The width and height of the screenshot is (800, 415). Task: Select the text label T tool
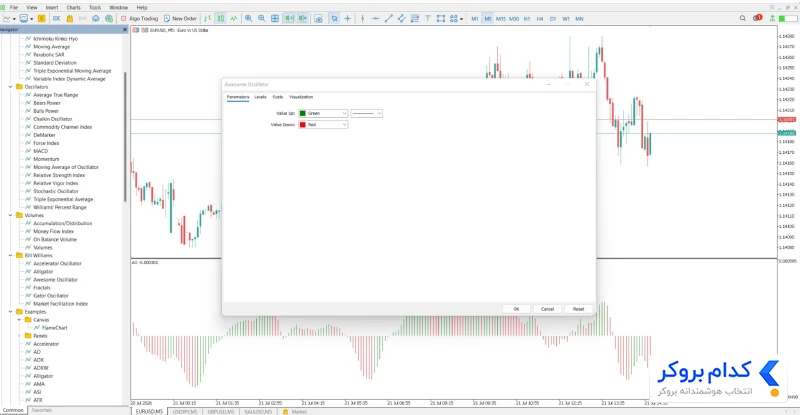[x=428, y=18]
